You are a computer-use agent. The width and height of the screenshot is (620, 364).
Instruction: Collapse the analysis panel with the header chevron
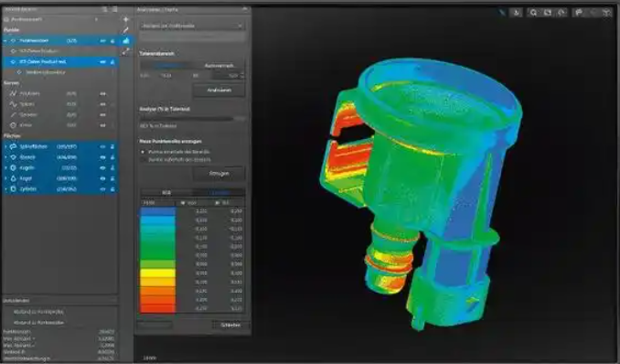245,9
